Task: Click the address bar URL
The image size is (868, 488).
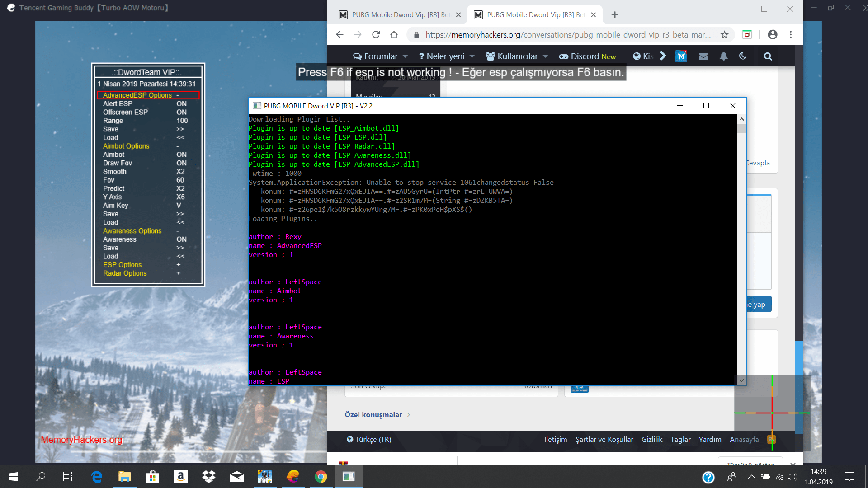Action: point(568,35)
